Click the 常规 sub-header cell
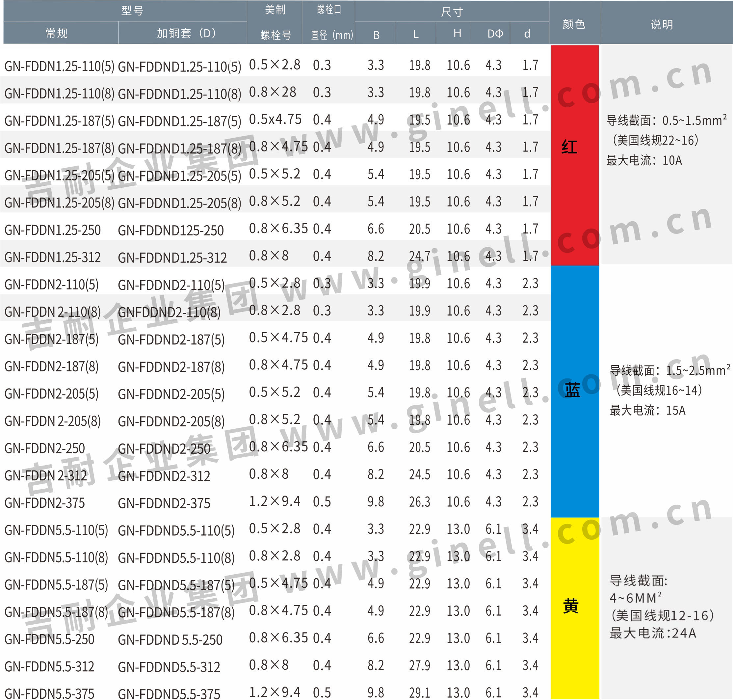The image size is (733, 700). point(57,33)
